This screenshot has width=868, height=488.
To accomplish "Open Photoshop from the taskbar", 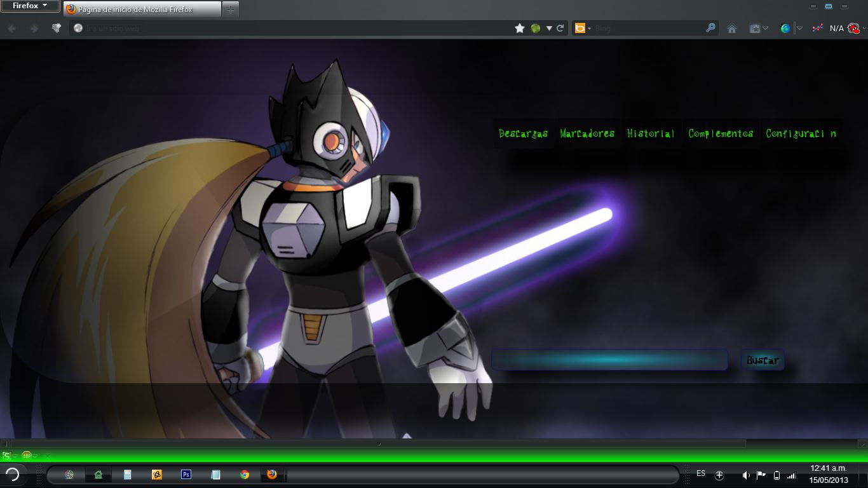I will coord(186,474).
